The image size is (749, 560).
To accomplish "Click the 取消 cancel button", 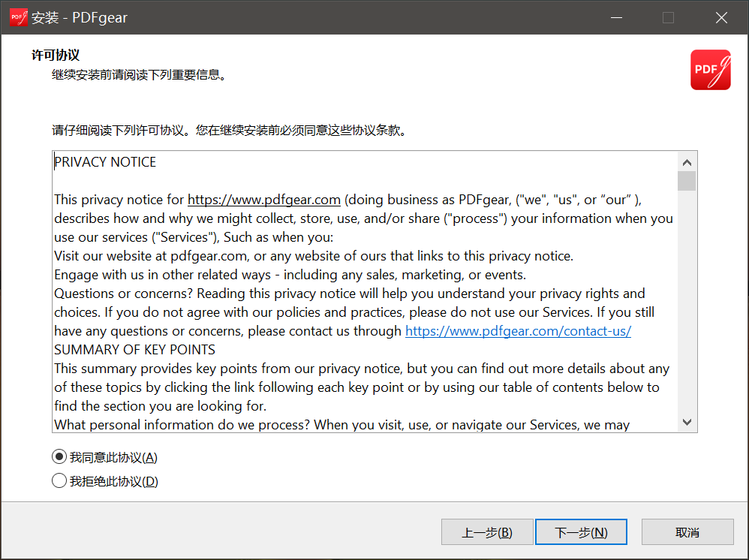I will click(687, 531).
